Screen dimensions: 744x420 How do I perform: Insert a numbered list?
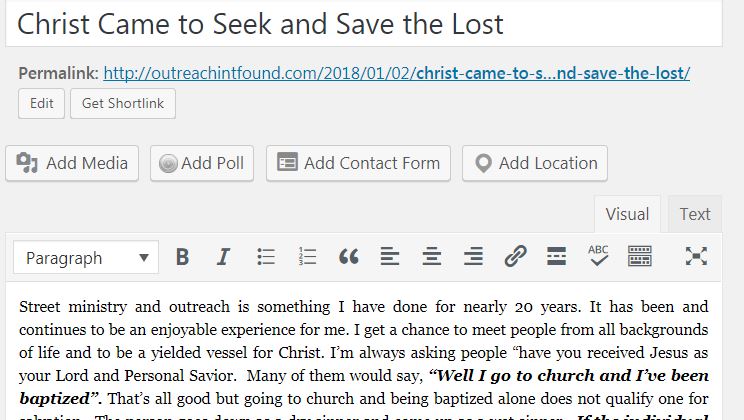pyautogui.click(x=307, y=257)
